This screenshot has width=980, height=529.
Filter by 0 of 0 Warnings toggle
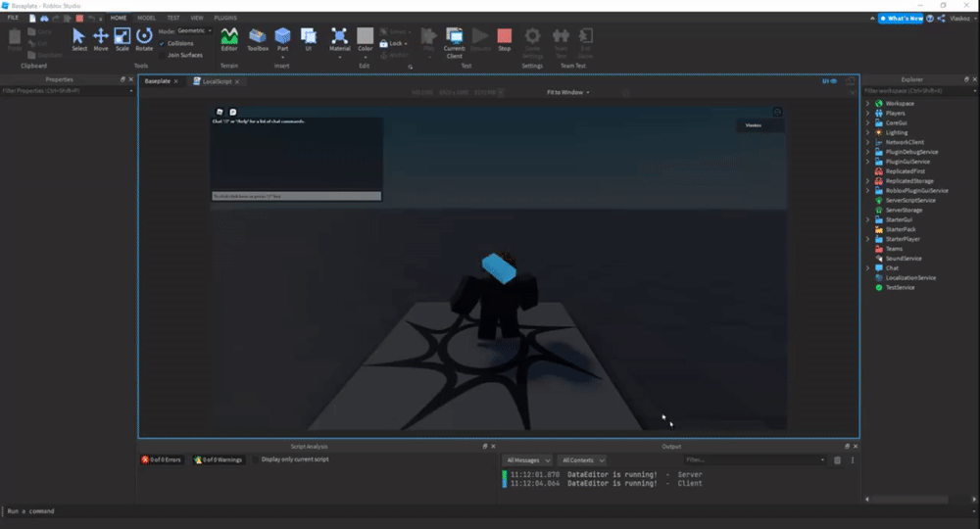219,459
